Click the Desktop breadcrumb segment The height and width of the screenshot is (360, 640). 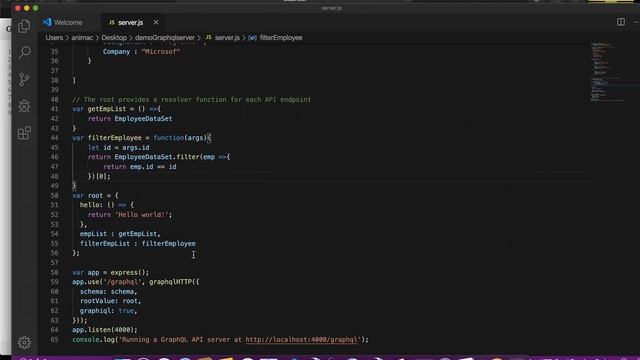[x=114, y=38]
